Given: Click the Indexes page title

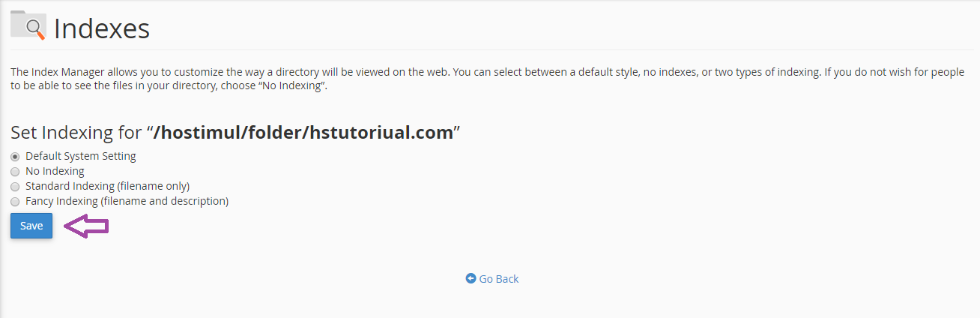Looking at the screenshot, I should click(x=102, y=28).
